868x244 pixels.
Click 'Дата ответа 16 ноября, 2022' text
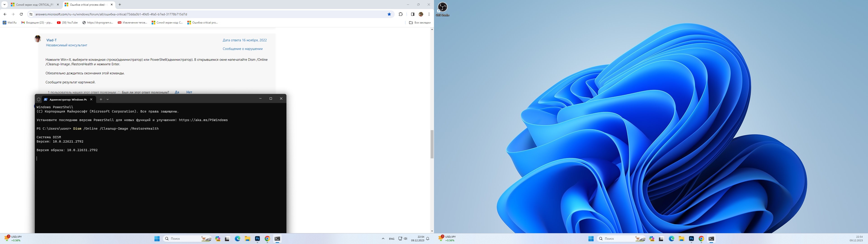pos(245,40)
